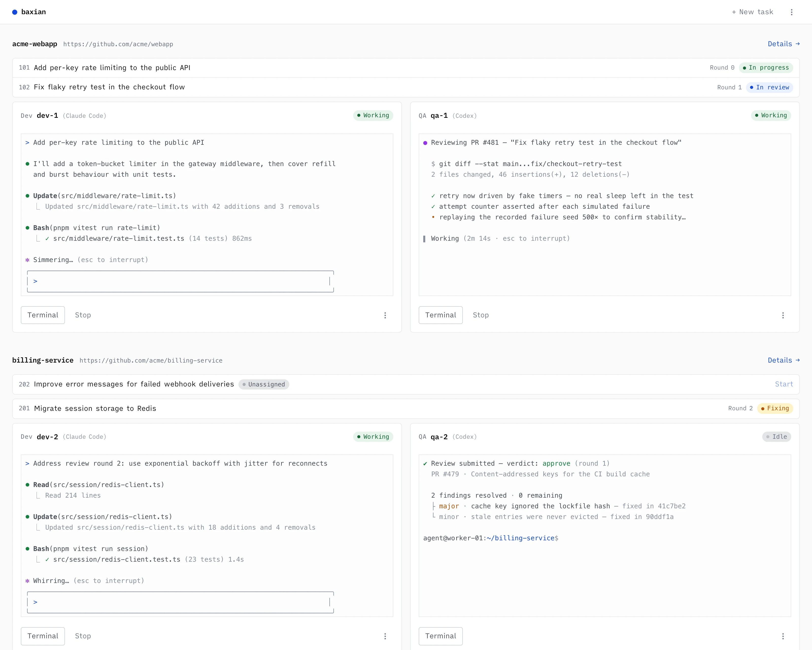Open Terminal for qa-2

click(x=441, y=636)
